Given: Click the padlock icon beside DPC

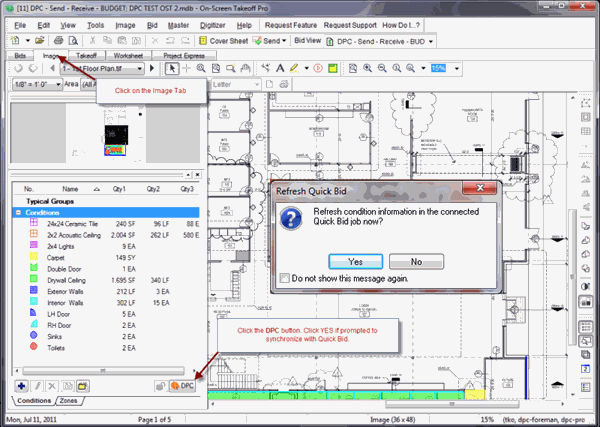Looking at the screenshot, I should click(161, 386).
